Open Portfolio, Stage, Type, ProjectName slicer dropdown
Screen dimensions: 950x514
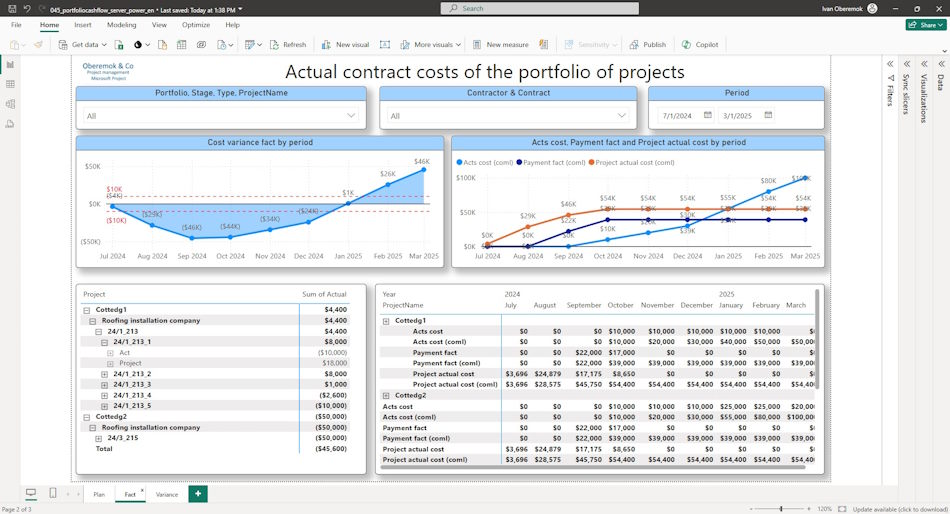tap(351, 116)
